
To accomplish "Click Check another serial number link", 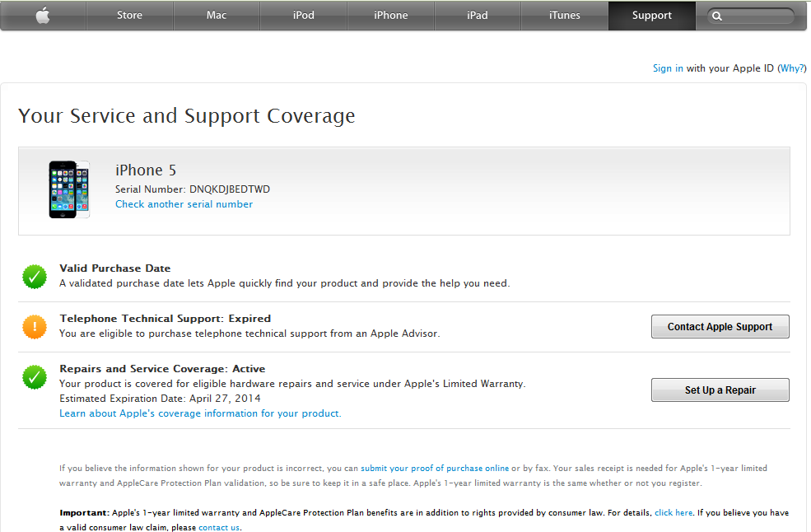I will click(184, 204).
